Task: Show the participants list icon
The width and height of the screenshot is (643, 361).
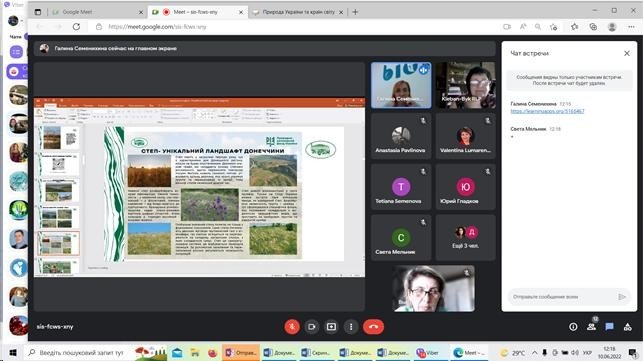Action: pyautogui.click(x=591, y=327)
